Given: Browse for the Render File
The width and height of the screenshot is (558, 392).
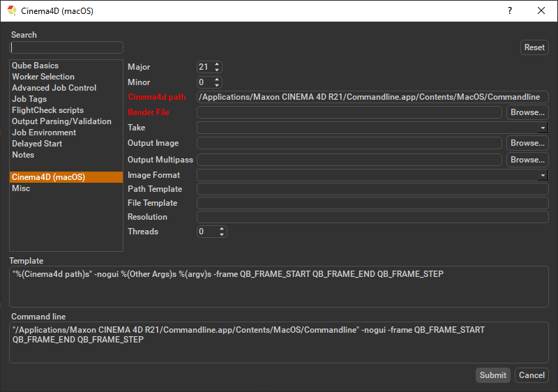Looking at the screenshot, I should coord(527,112).
